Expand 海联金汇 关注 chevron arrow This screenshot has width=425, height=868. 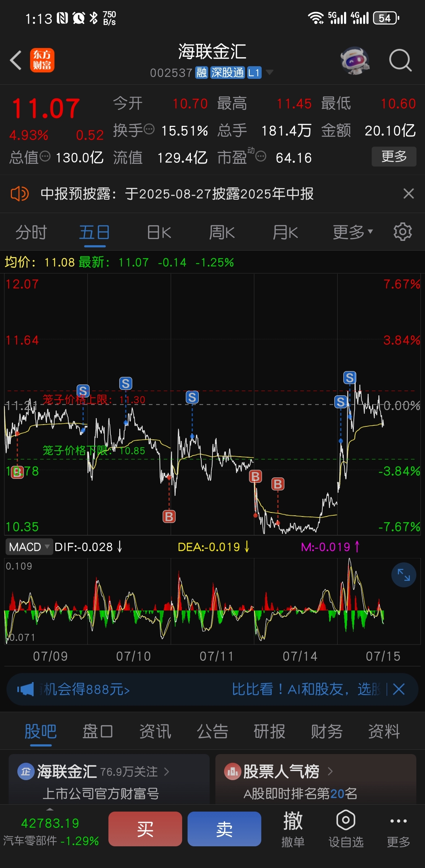(x=167, y=771)
